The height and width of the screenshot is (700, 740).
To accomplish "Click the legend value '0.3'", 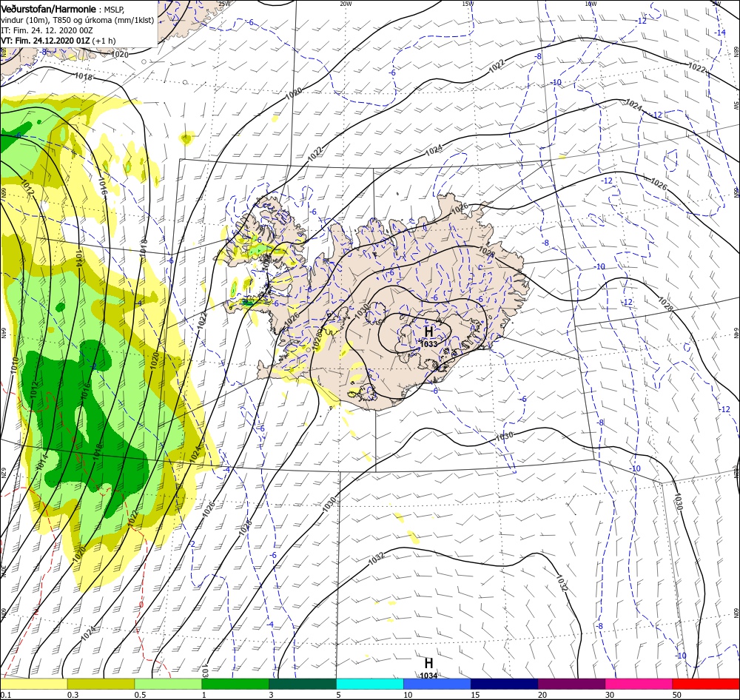I will click(x=73, y=695).
